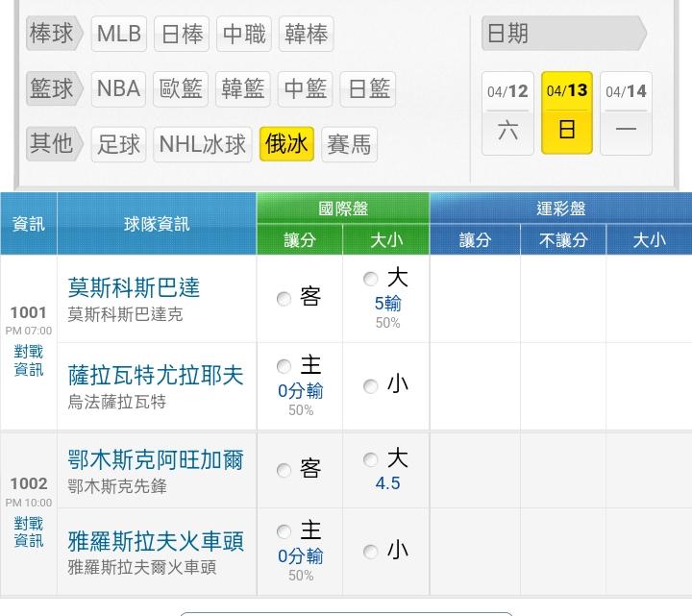The image size is (692, 616).
Task: Click subtitle 鄂木斯克先鋒
Action: (117, 486)
